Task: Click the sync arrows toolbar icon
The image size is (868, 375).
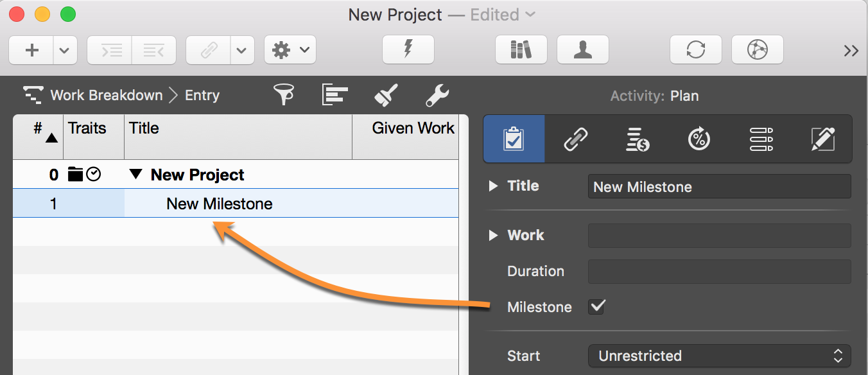Action: [695, 49]
